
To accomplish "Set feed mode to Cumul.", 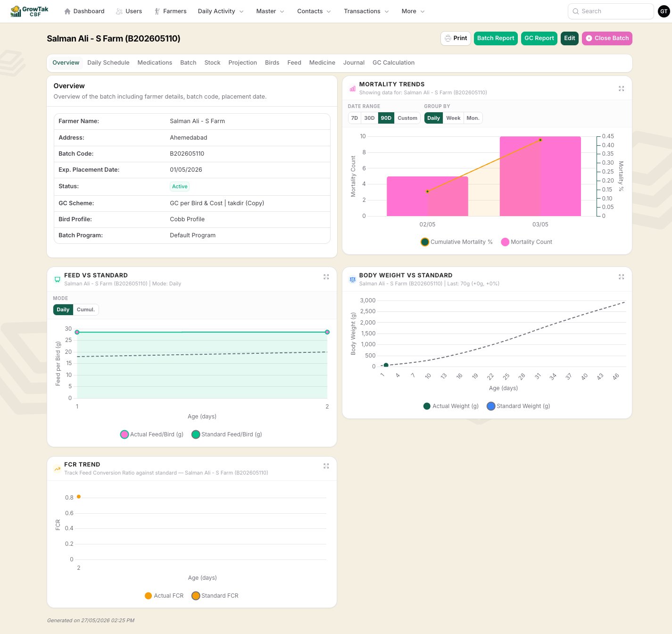I will click(86, 309).
